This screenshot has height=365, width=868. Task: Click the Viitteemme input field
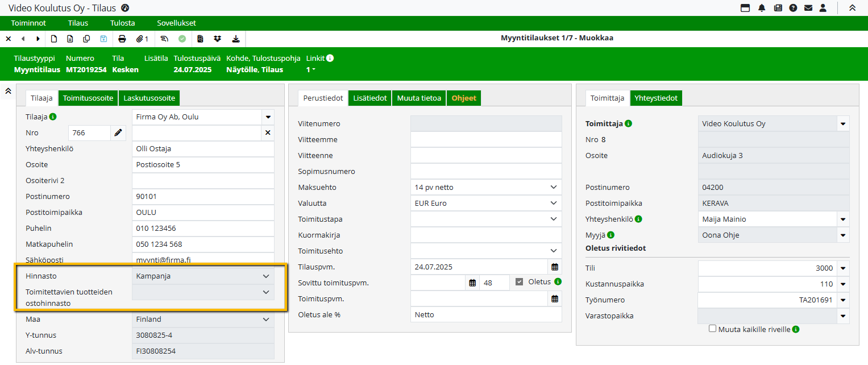pos(485,139)
